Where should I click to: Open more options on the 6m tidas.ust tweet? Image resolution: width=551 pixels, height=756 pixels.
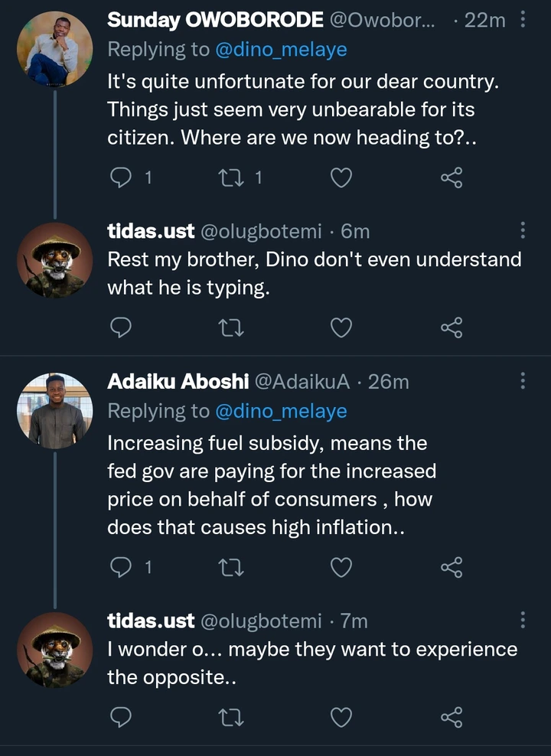coord(523,230)
